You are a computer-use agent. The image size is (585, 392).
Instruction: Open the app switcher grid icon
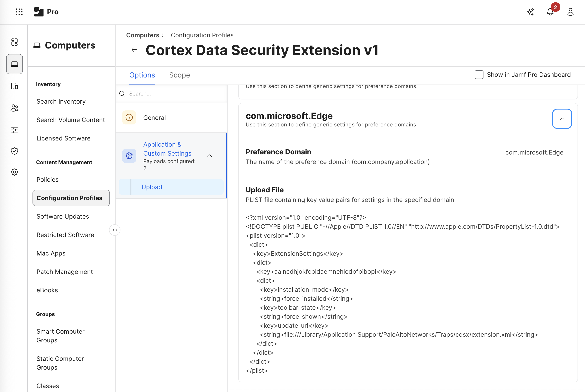coord(19,12)
